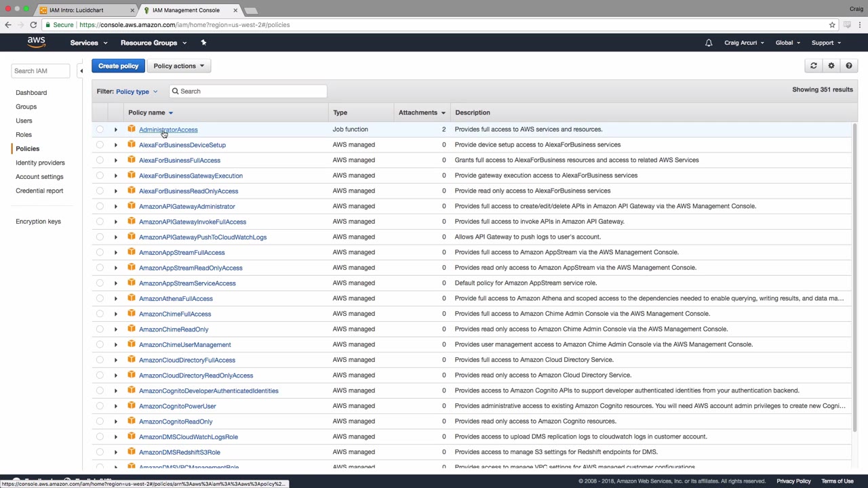Click the AWS logo home icon

pyautogui.click(x=37, y=43)
